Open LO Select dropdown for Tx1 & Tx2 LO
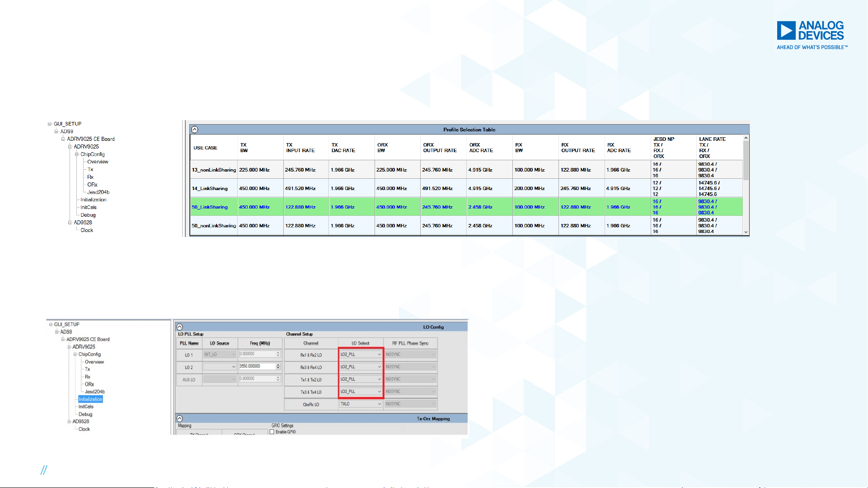This screenshot has height=488, width=868. click(x=361, y=379)
